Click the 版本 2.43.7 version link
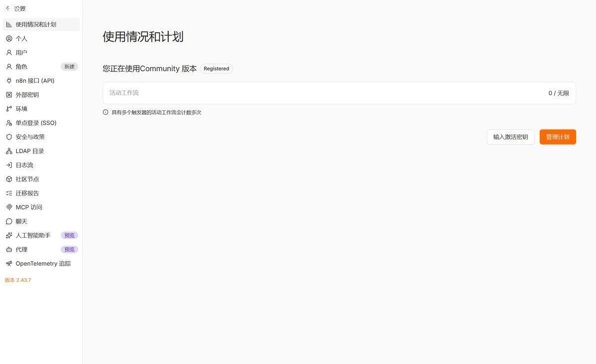This screenshot has height=364, width=596. coord(18,280)
